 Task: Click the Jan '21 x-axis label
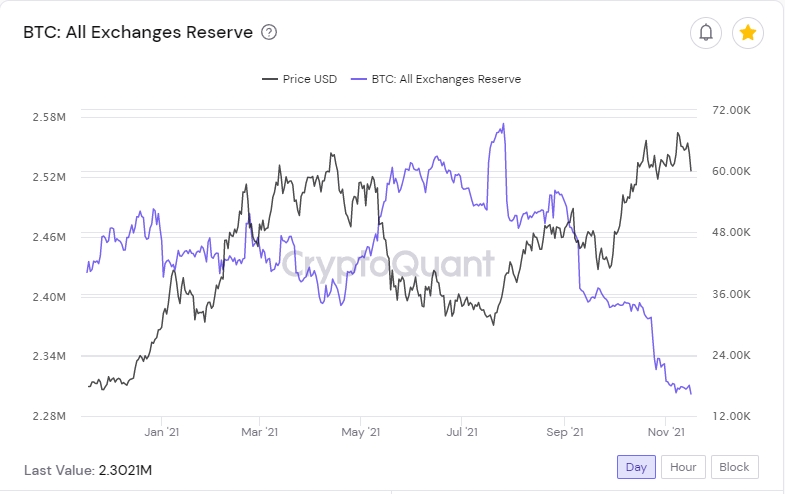(x=161, y=432)
